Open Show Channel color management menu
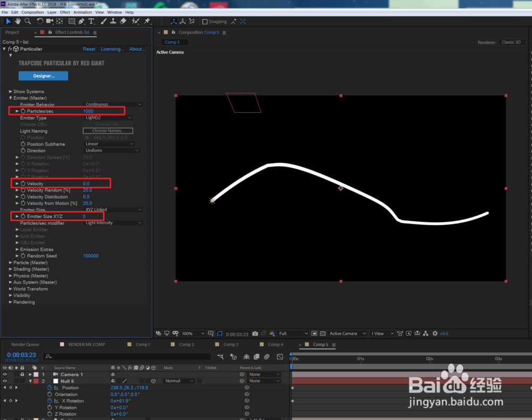This screenshot has height=420, width=532. (x=272, y=333)
